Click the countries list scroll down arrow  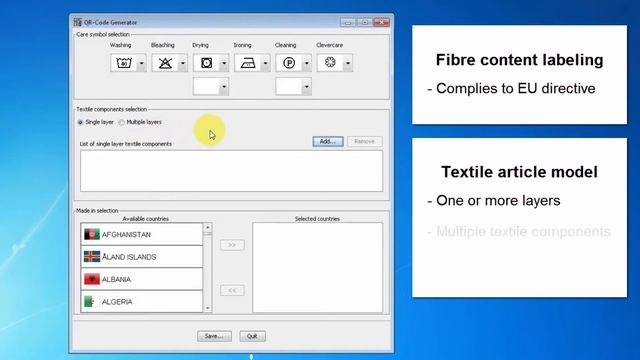coord(208,308)
